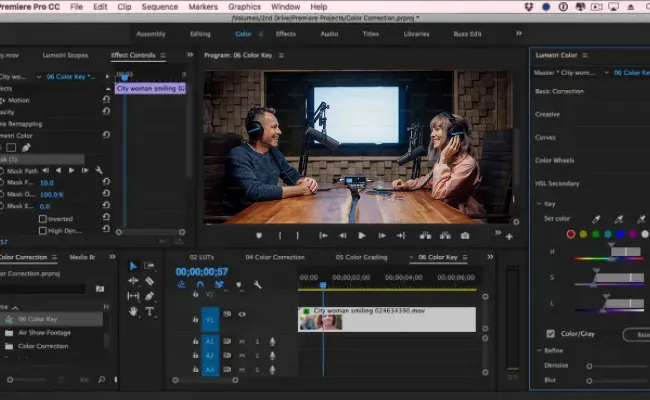Step back one frame in Program monitor

342,235
